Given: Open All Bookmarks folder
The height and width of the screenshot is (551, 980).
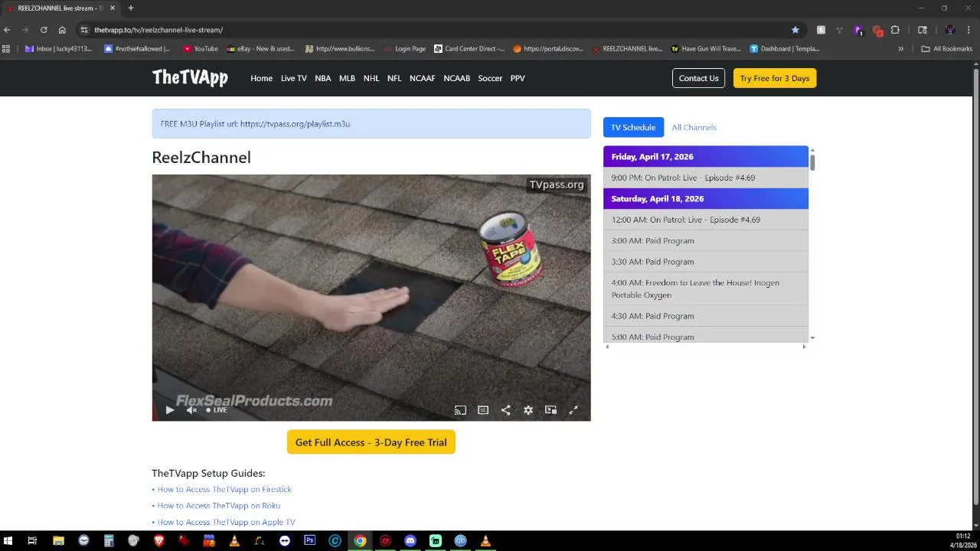Looking at the screenshot, I should (946, 49).
